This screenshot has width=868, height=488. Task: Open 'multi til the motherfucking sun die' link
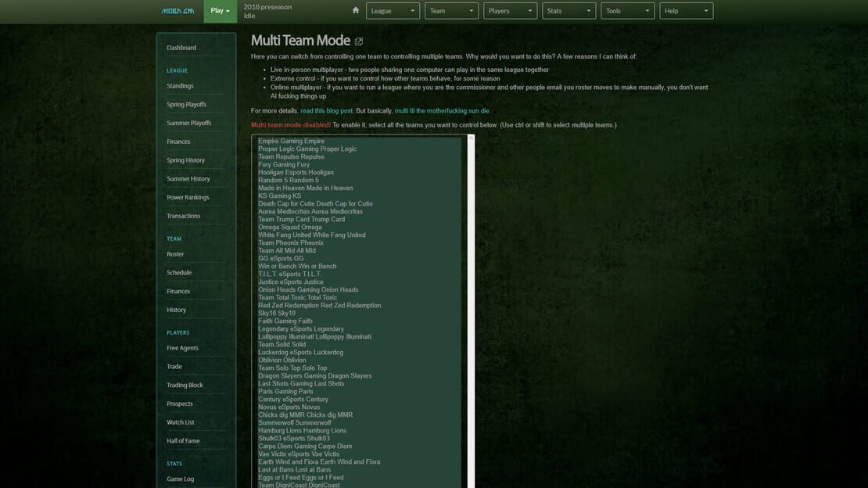coord(442,111)
